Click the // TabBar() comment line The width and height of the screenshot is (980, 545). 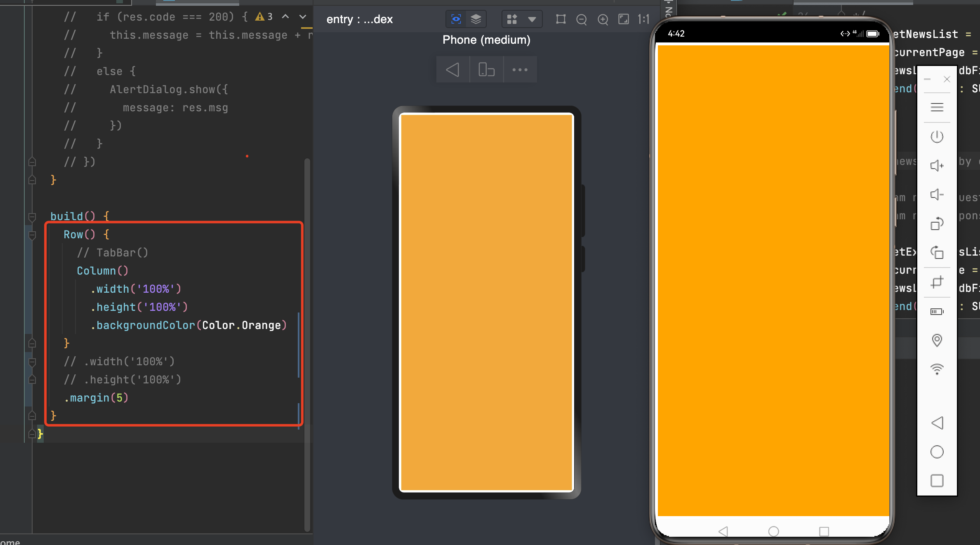point(113,253)
